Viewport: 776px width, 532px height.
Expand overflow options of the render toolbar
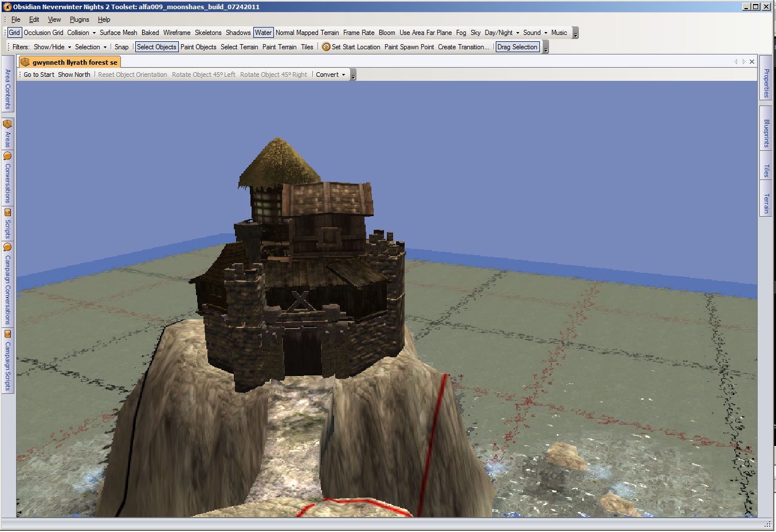575,33
